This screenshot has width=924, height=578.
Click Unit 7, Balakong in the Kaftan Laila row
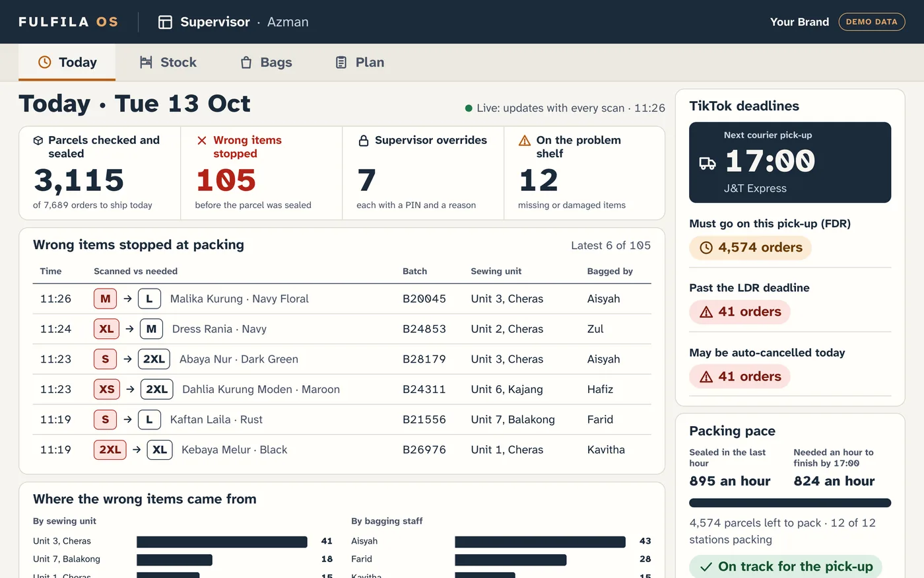(x=513, y=419)
